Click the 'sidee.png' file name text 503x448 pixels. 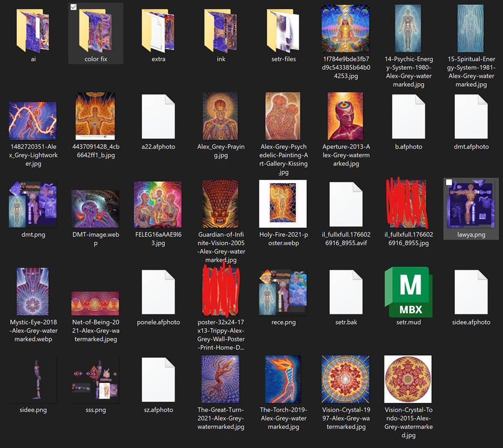[x=33, y=410]
